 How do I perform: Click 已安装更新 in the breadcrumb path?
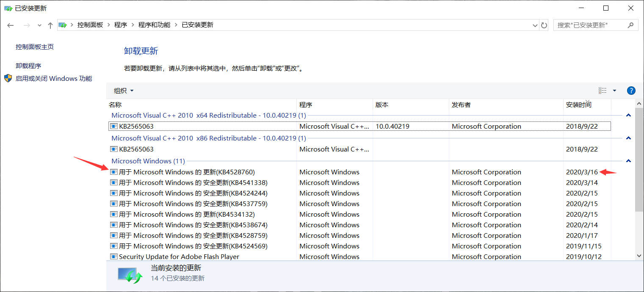coord(198,25)
